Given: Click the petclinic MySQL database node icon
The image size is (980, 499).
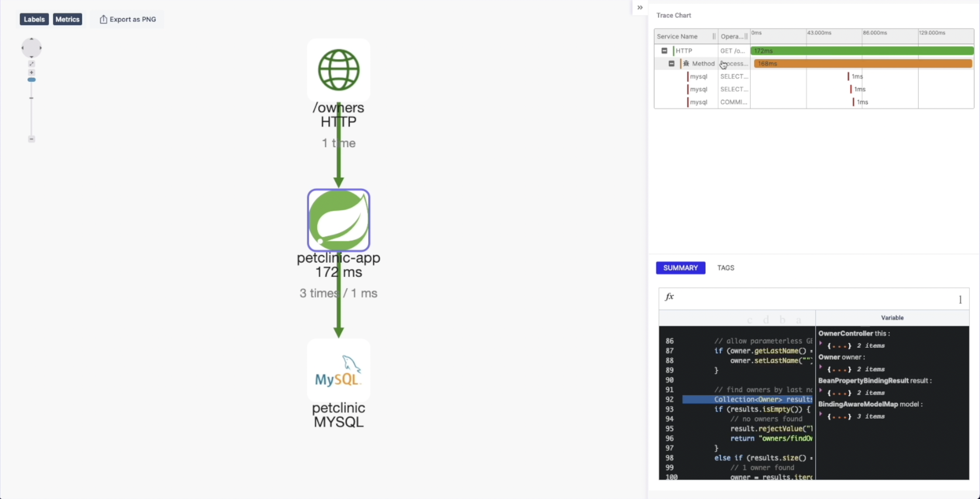Looking at the screenshot, I should [338, 370].
